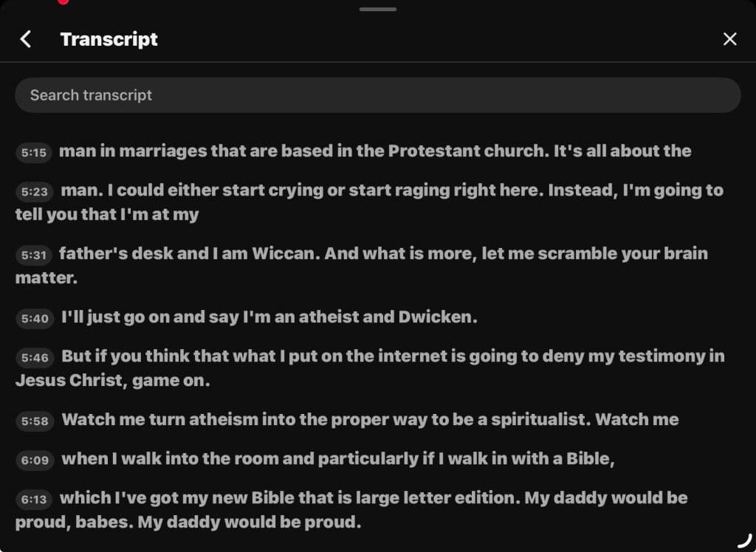
Task: Click the "testimony in Jesus Christ" line
Action: click(391, 356)
